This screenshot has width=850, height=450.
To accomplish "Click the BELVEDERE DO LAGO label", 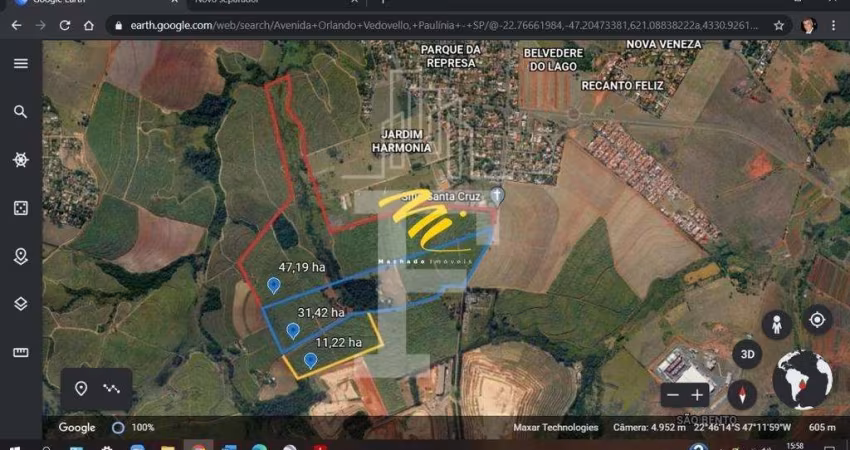I will 553,60.
